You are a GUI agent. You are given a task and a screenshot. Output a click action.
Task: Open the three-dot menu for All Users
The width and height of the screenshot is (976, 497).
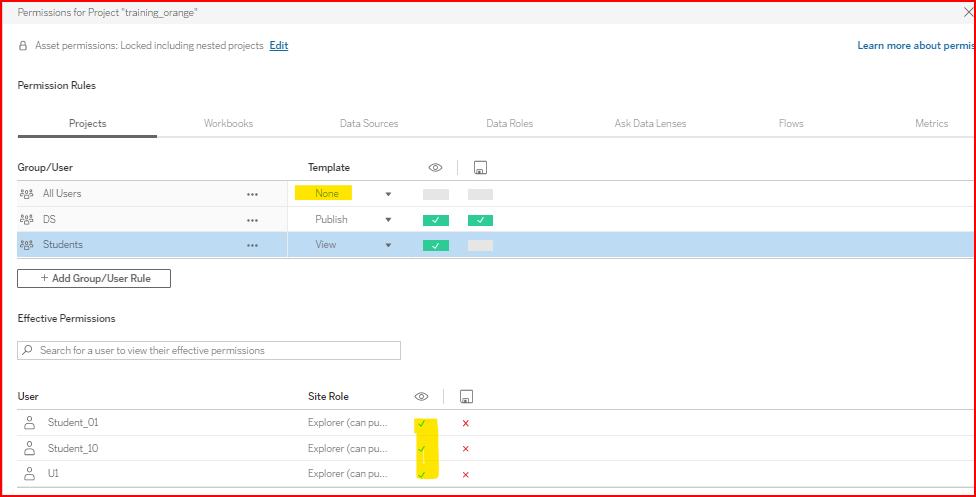(x=253, y=194)
